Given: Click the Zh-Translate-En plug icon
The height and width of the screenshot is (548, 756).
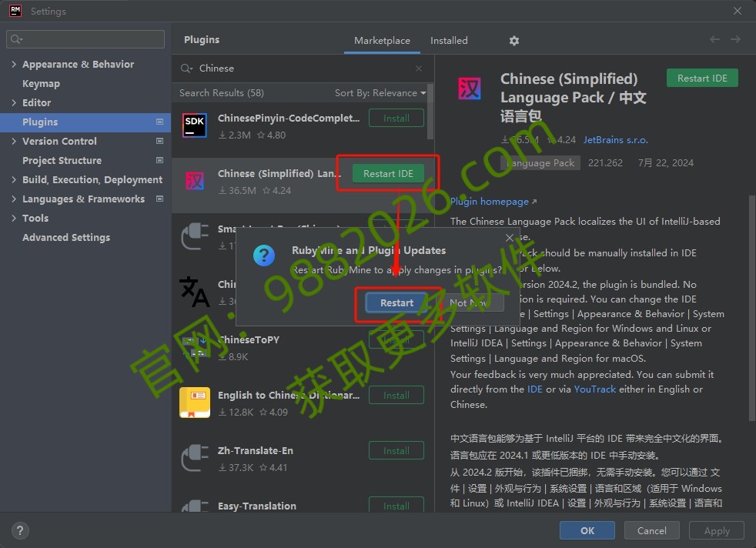Looking at the screenshot, I should coord(195,458).
